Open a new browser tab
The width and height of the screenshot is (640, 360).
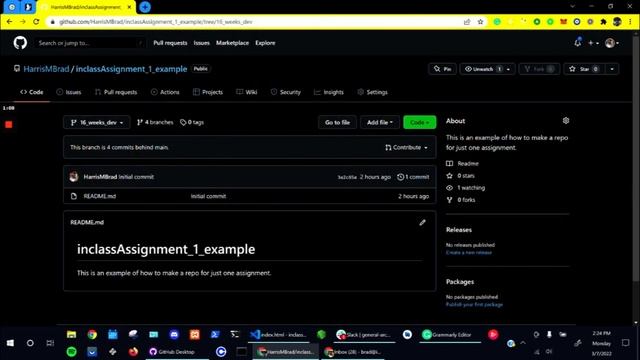pyautogui.click(x=145, y=7)
